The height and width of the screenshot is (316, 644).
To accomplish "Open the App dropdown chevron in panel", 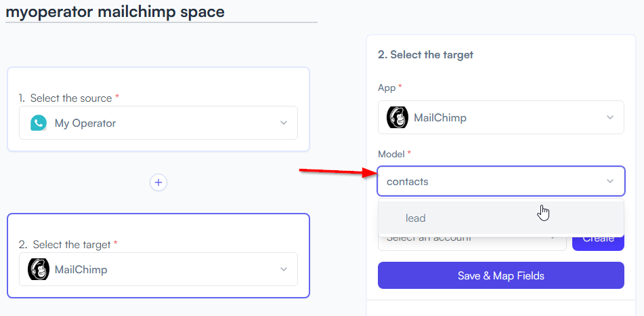I will [x=610, y=117].
